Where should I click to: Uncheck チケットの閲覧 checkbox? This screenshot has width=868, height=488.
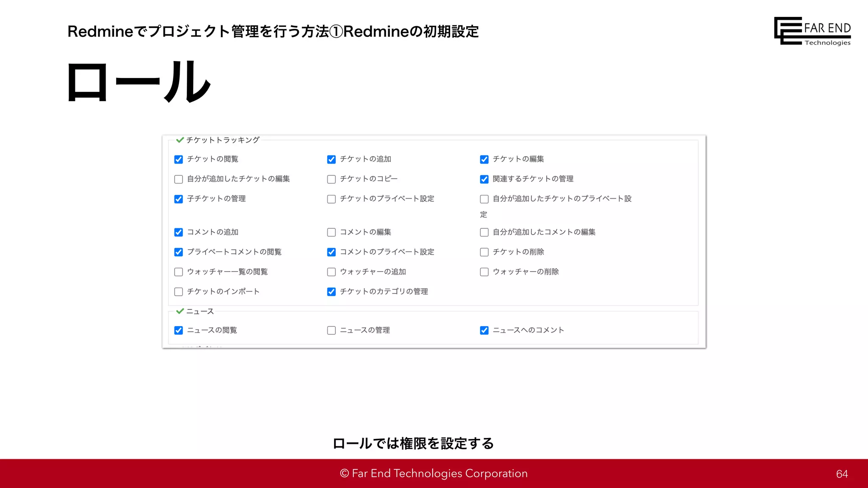point(178,159)
